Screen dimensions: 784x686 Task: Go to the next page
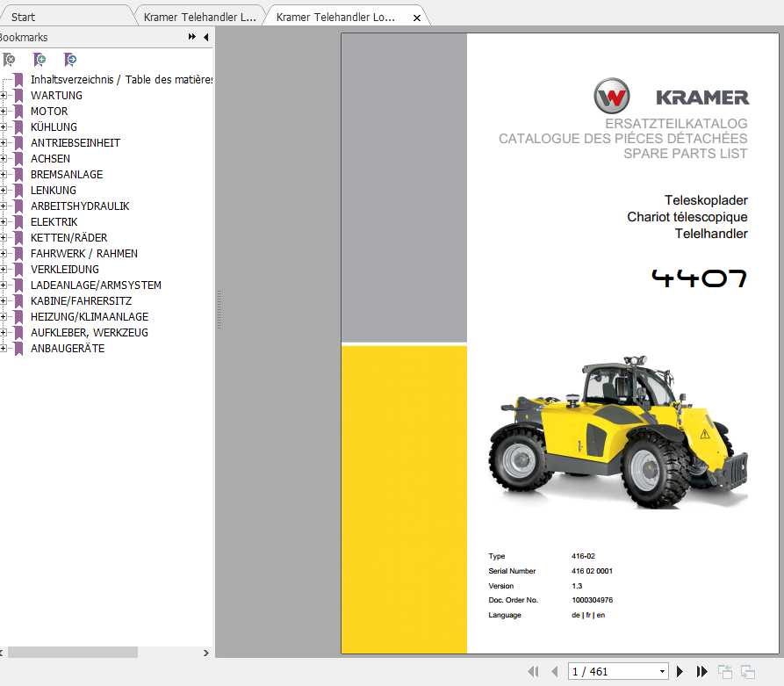680,671
